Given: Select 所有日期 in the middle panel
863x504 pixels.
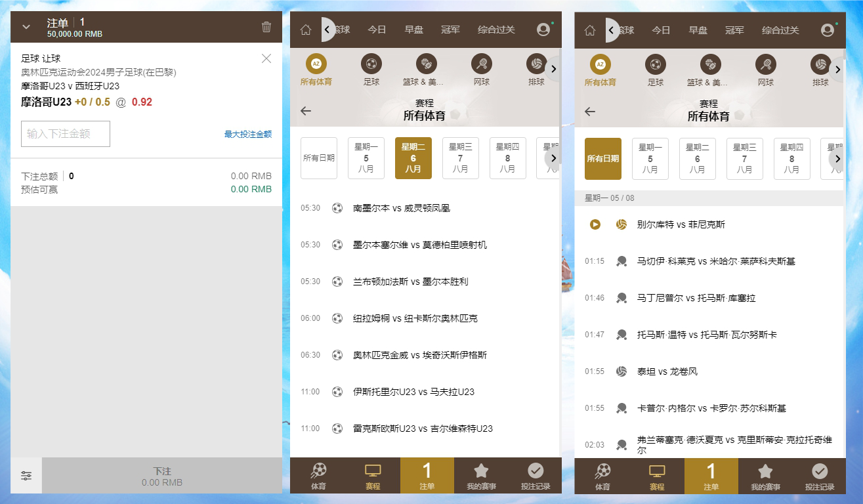Looking at the screenshot, I should tap(319, 158).
